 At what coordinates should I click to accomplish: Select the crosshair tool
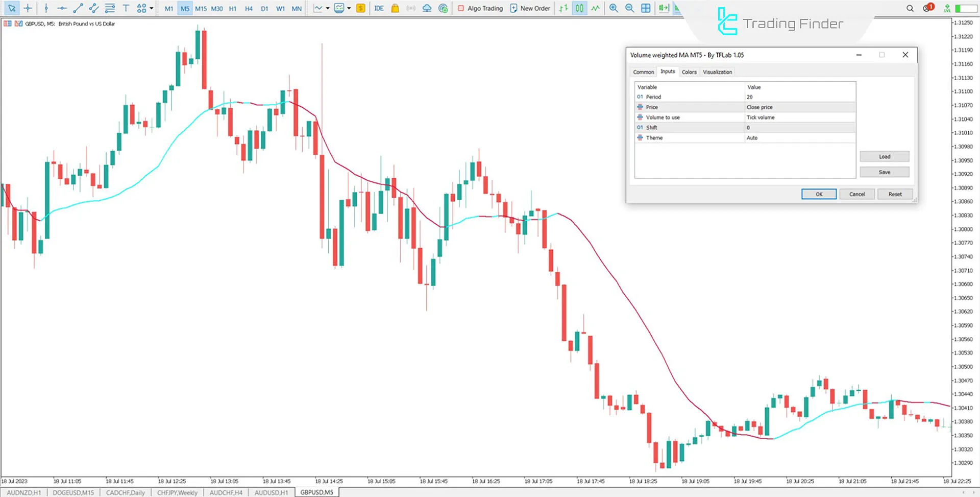28,8
